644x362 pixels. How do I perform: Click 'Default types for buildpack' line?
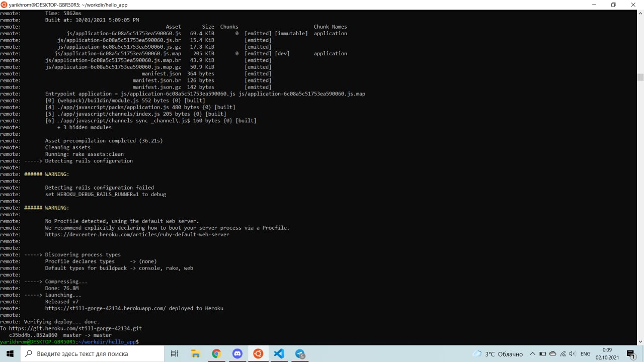click(119, 268)
